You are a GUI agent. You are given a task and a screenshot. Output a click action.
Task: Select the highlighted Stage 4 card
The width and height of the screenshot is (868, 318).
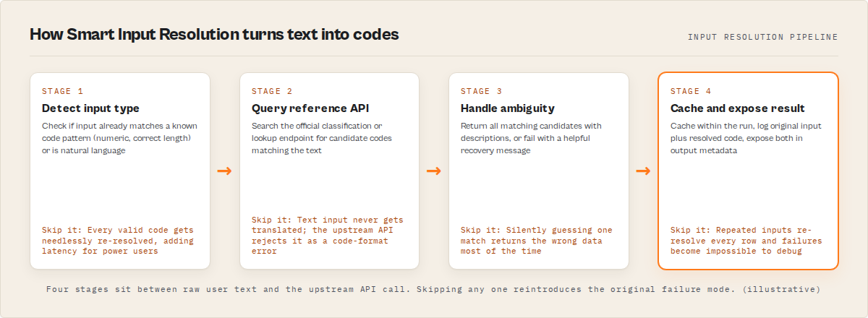748,171
